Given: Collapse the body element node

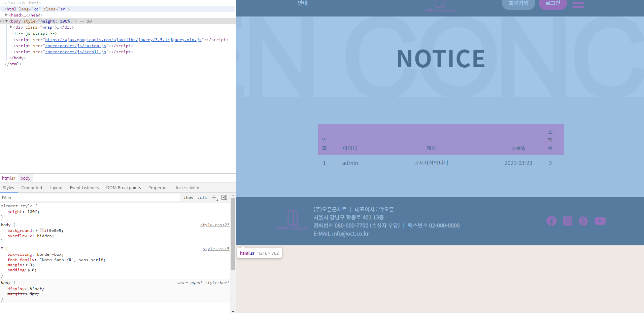Looking at the screenshot, I should coord(6,21).
